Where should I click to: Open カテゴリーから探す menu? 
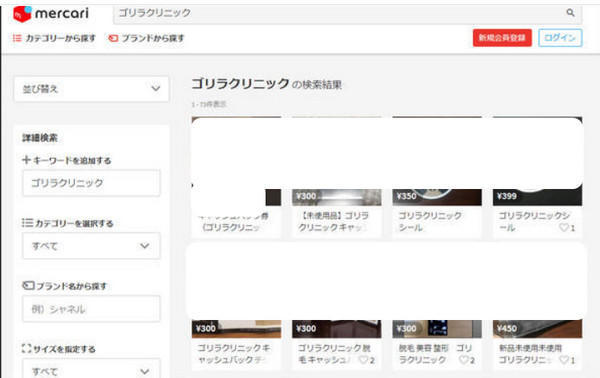54,38
